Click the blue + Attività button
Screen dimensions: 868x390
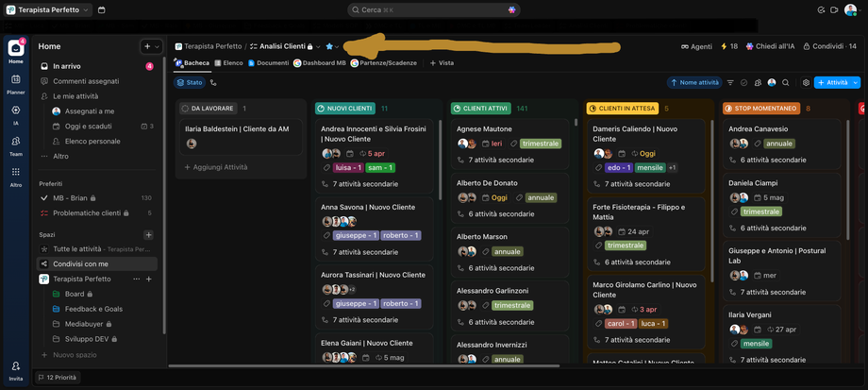point(833,82)
